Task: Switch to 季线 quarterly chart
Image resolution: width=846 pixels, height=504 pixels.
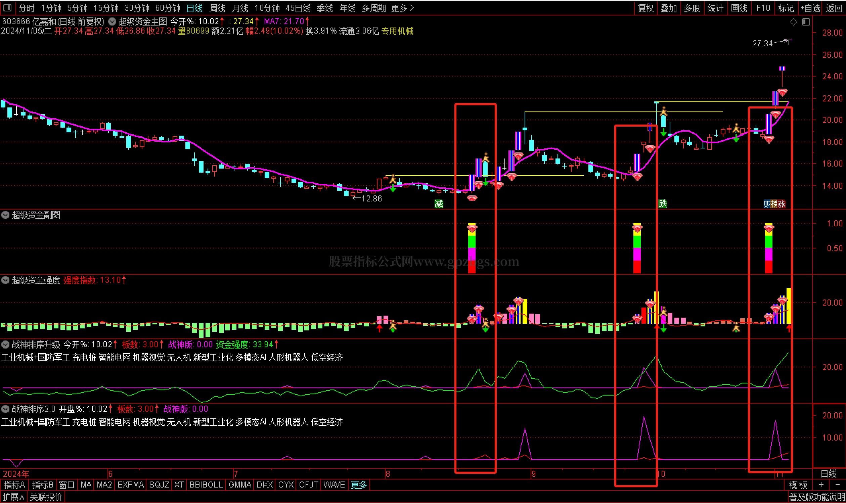Action: tap(325, 8)
